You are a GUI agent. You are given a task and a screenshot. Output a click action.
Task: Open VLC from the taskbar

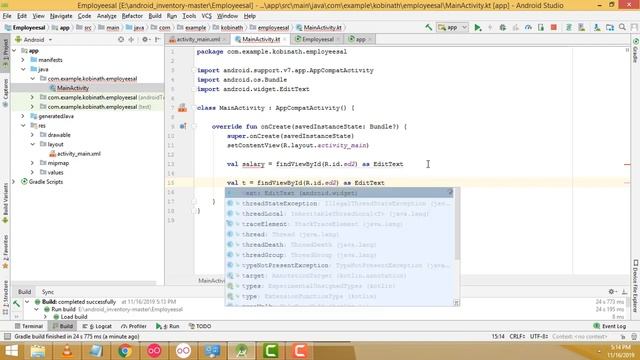tap(67, 351)
